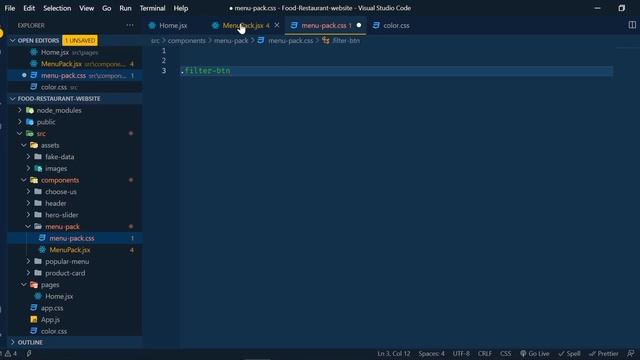Click the menu-pack folder breadcrumb
The height and width of the screenshot is (360, 640).
231,40
